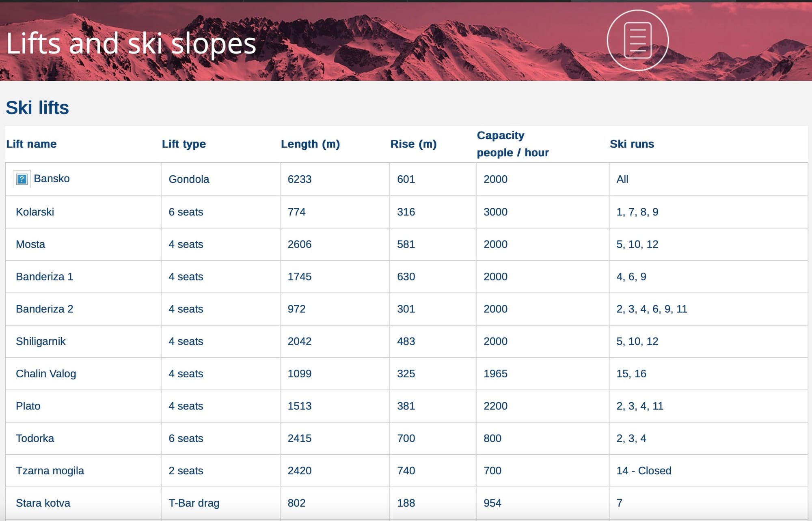Click the Kolarski lift name
This screenshot has width=812, height=521.
35,212
